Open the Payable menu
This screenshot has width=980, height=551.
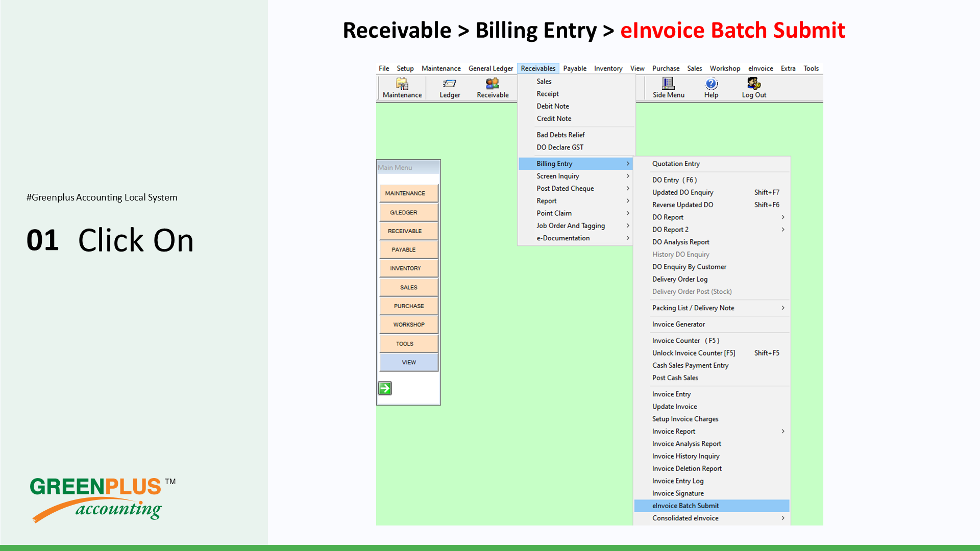(575, 68)
